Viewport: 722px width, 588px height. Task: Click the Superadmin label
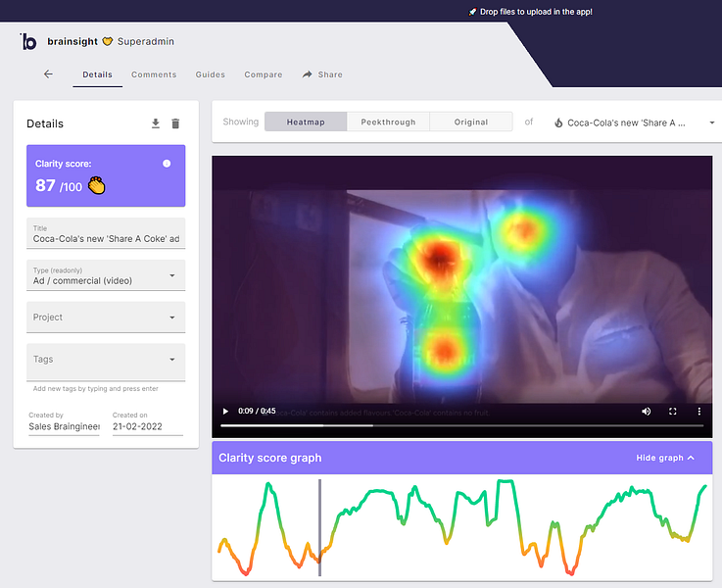coord(146,41)
